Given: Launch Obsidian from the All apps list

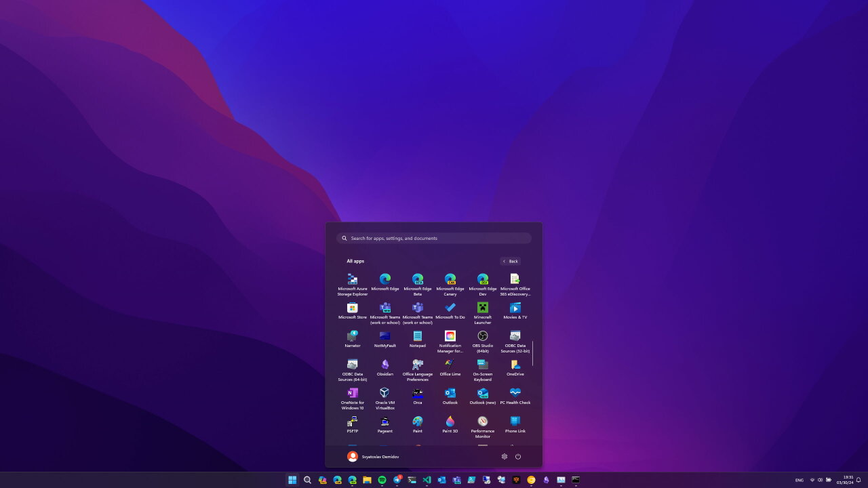Looking at the screenshot, I should [x=385, y=368].
